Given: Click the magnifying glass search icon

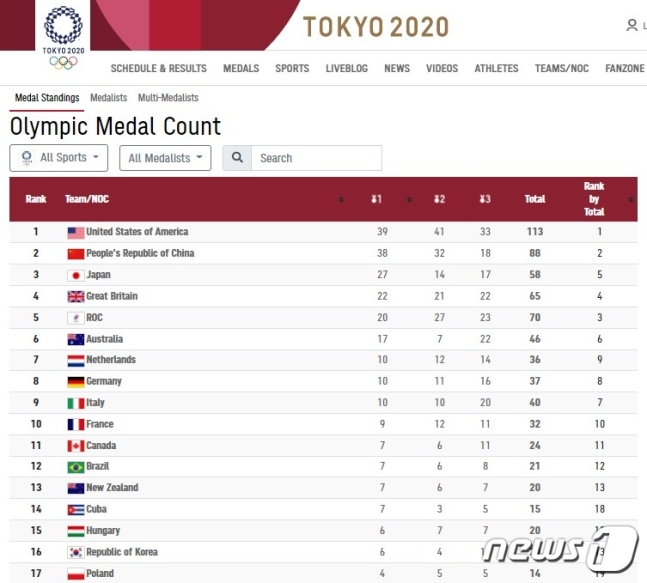Looking at the screenshot, I should (237, 158).
